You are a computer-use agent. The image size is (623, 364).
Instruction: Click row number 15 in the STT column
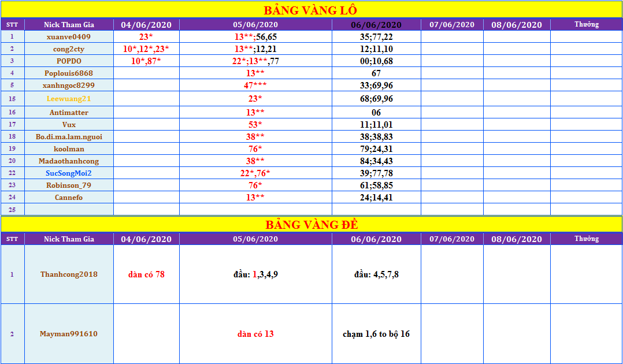click(x=12, y=99)
